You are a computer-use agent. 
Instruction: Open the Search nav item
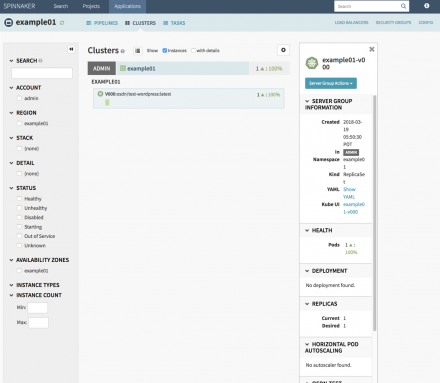click(61, 6)
